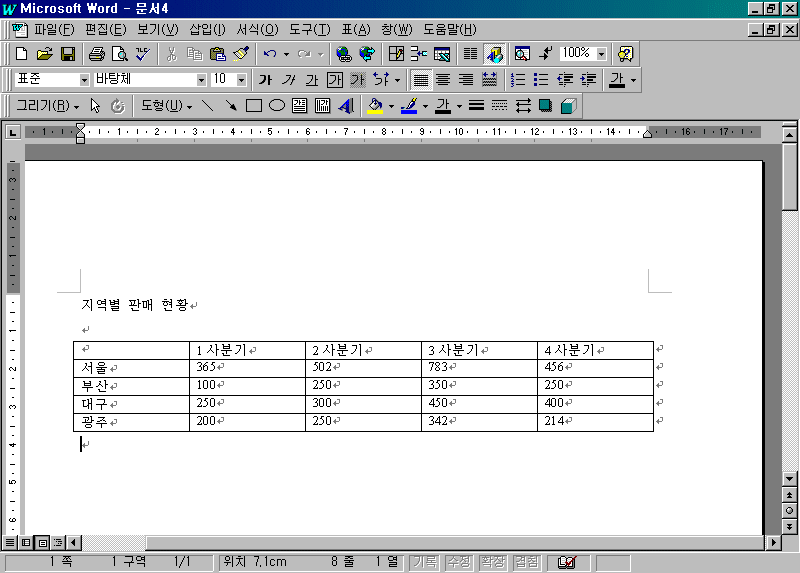
Task: Insert a text box
Action: [x=299, y=106]
